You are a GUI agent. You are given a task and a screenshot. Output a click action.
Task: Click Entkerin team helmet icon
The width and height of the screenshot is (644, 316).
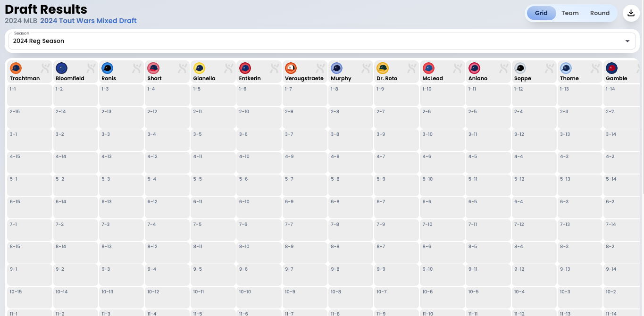click(245, 68)
